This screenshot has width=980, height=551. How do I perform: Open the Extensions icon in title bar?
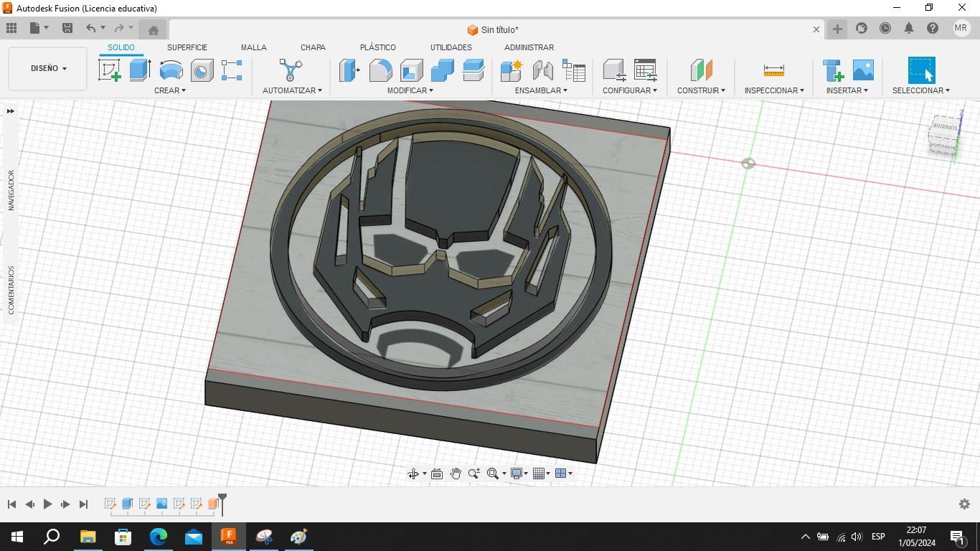(862, 28)
